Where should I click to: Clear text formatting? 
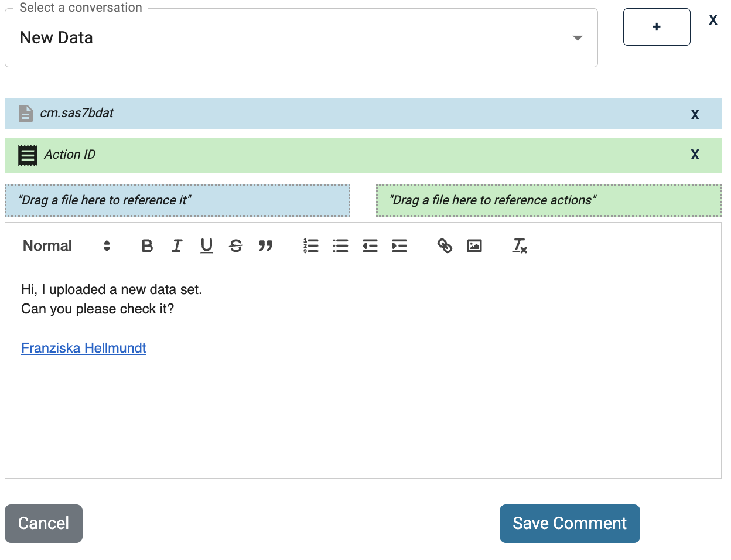[520, 246]
